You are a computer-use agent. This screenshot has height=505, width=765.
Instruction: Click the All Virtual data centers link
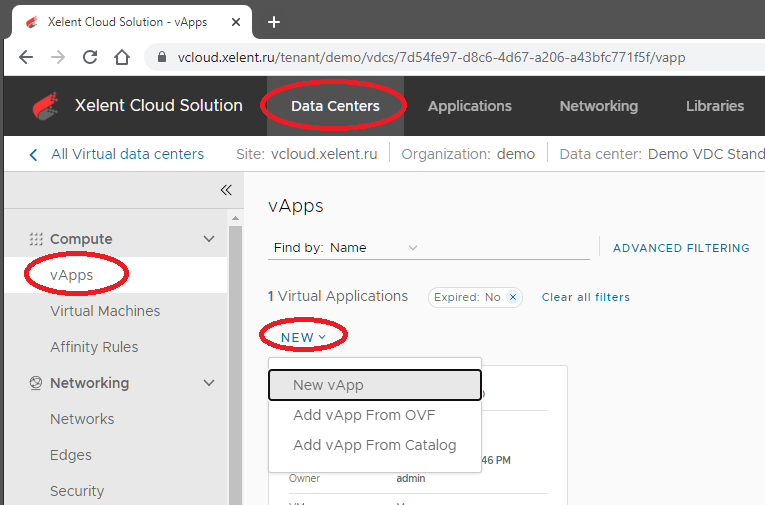[x=127, y=154]
